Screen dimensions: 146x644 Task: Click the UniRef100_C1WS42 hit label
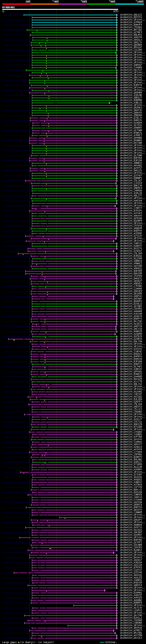click(x=131, y=352)
